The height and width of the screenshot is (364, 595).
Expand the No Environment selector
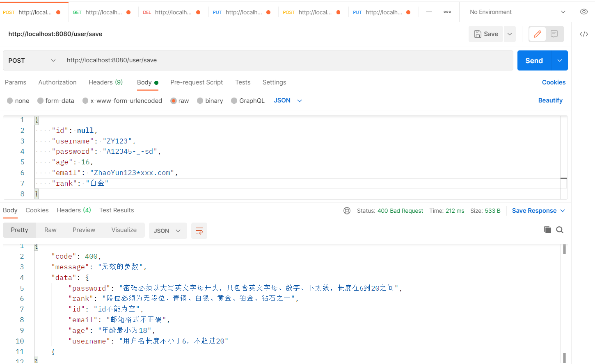(517, 12)
